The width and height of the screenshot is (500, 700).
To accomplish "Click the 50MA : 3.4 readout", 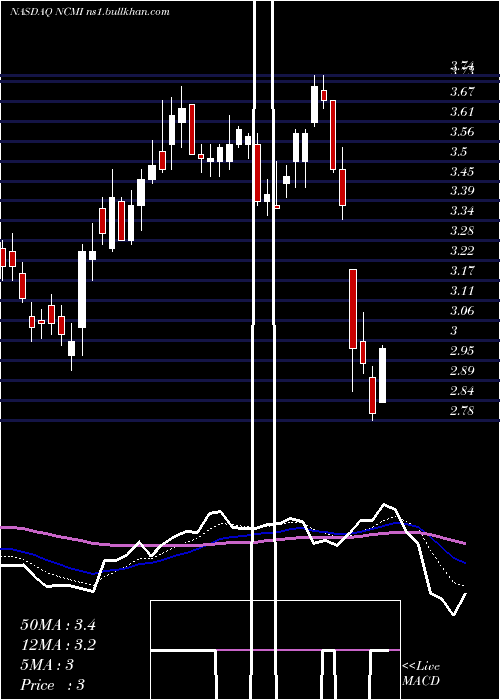I will [58, 625].
